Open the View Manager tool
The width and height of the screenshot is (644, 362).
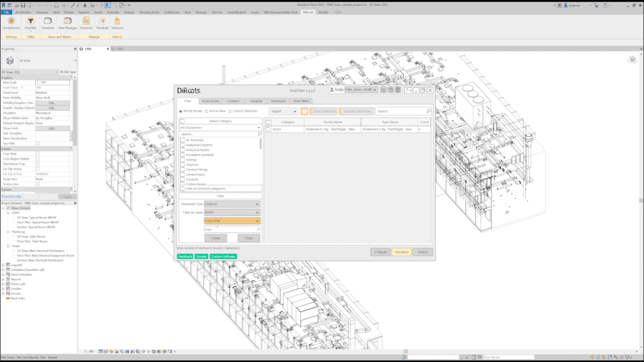click(67, 23)
